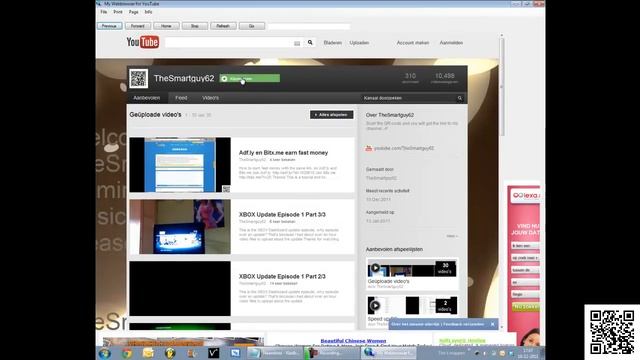Open the youtube.com/TheSmartguy62 link
The image size is (640, 360).
(x=404, y=149)
